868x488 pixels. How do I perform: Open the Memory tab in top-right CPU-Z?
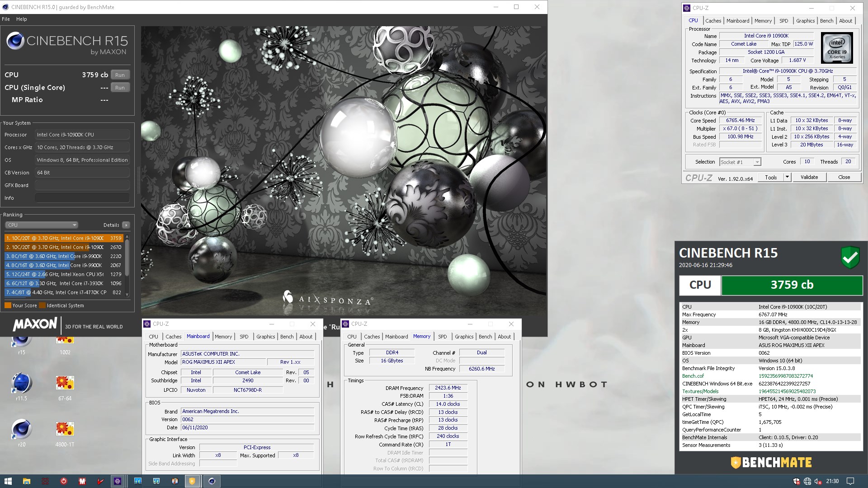pos(763,21)
